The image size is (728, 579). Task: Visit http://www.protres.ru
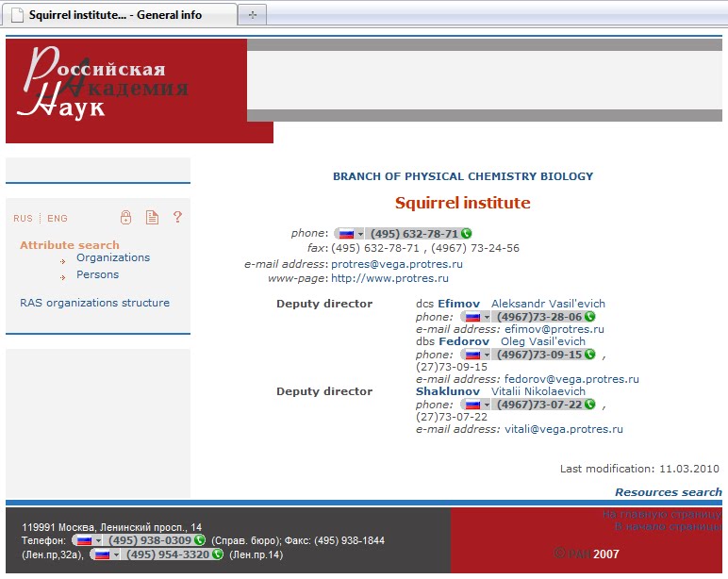pyautogui.click(x=389, y=278)
